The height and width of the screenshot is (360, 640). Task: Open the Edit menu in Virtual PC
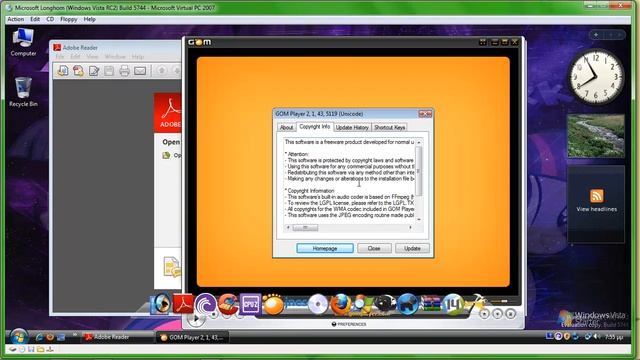point(35,19)
